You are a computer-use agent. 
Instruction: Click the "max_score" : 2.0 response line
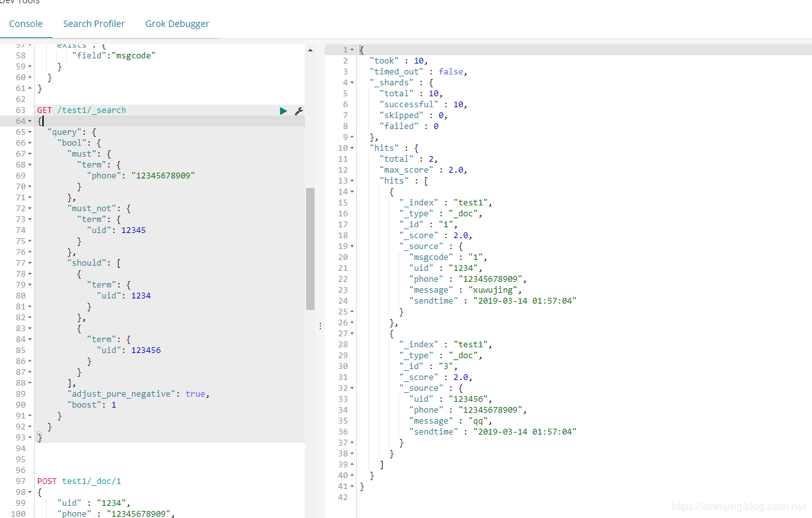(x=424, y=170)
